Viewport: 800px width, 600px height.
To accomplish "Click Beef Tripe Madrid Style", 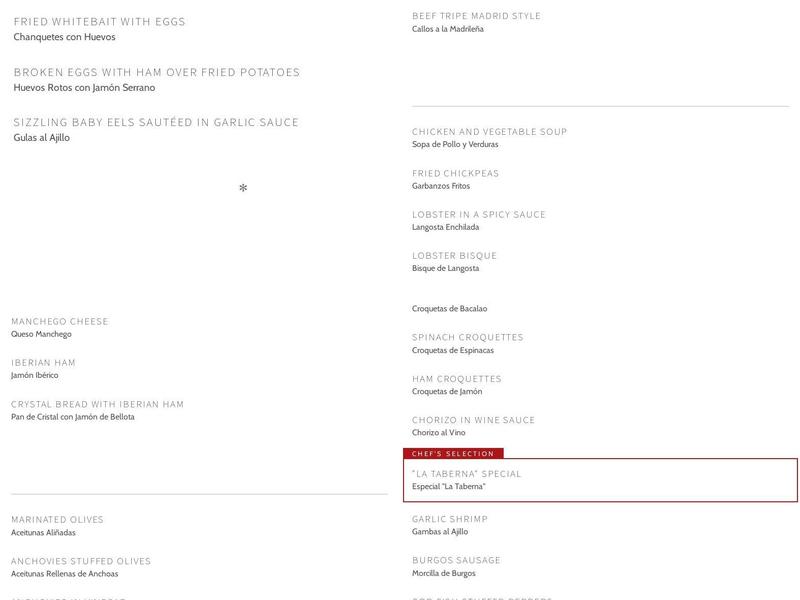I will [477, 16].
